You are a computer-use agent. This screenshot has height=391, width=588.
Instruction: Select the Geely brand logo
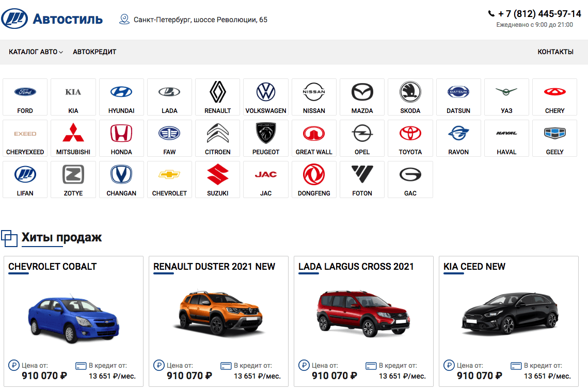(x=554, y=133)
